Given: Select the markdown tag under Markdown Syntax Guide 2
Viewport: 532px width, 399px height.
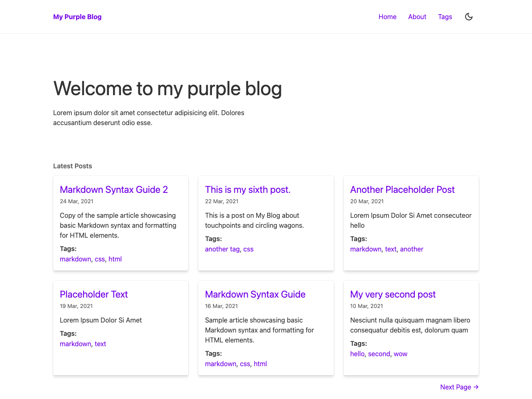Looking at the screenshot, I should [75, 259].
